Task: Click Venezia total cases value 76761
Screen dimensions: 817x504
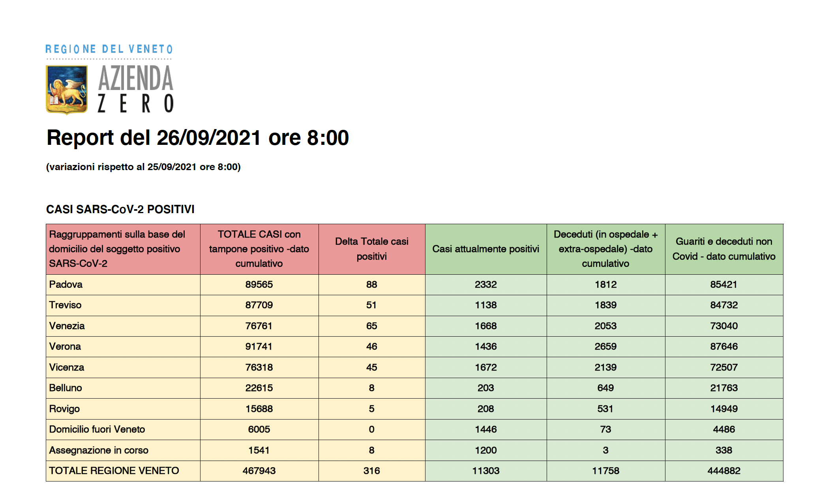Action: click(259, 326)
